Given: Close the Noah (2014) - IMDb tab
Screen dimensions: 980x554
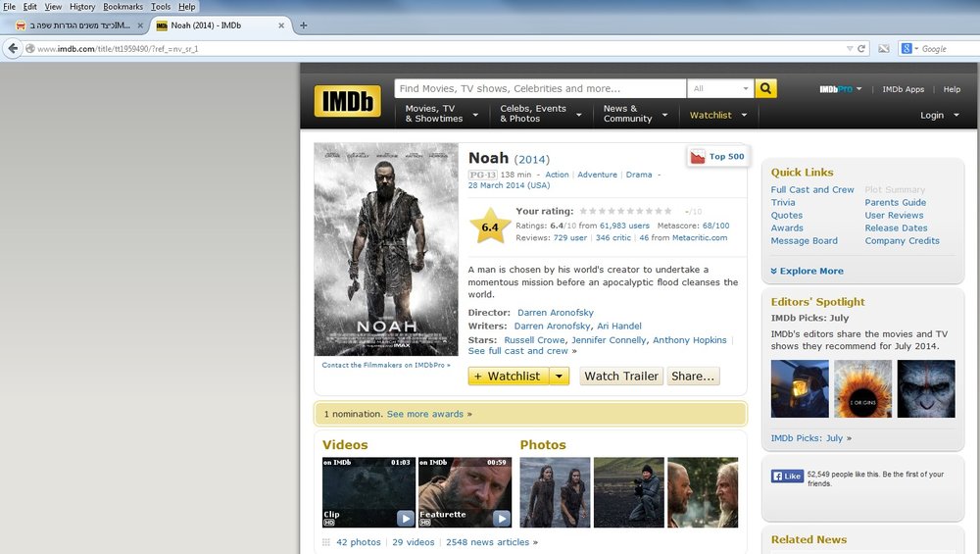Looking at the screenshot, I should pos(281,25).
